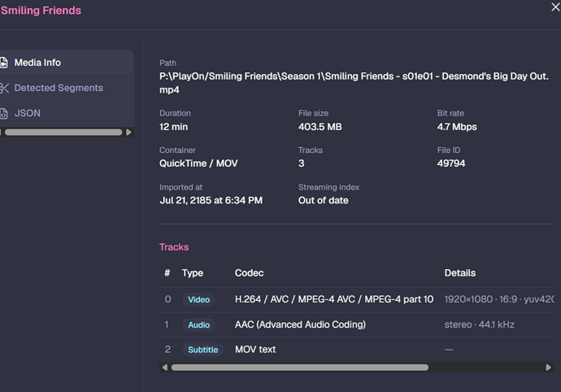Click sidebar scrollbar right arrow
Viewport: 561px width, 392px height.
(128, 133)
